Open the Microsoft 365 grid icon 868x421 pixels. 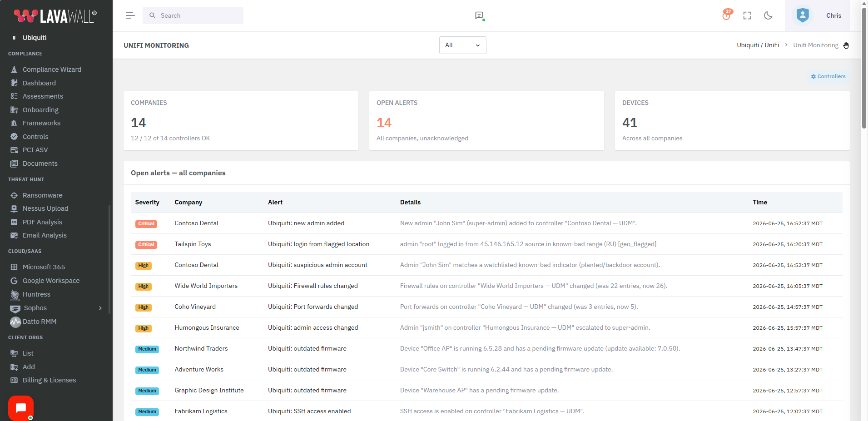(14, 267)
